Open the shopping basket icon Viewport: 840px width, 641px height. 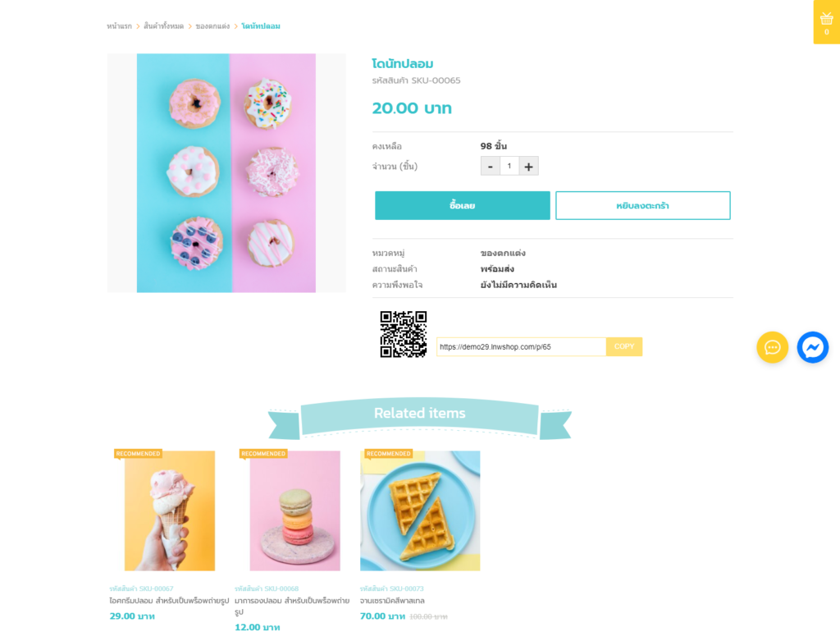[826, 21]
